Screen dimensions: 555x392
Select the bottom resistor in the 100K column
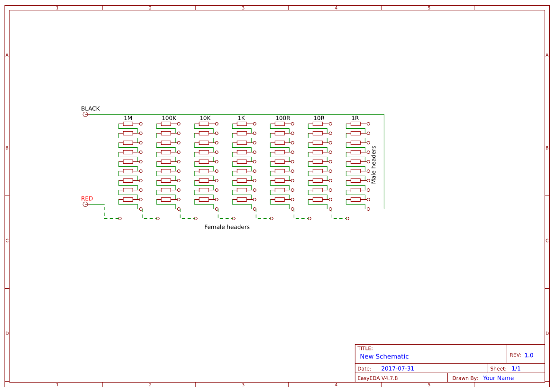pyautogui.click(x=166, y=199)
